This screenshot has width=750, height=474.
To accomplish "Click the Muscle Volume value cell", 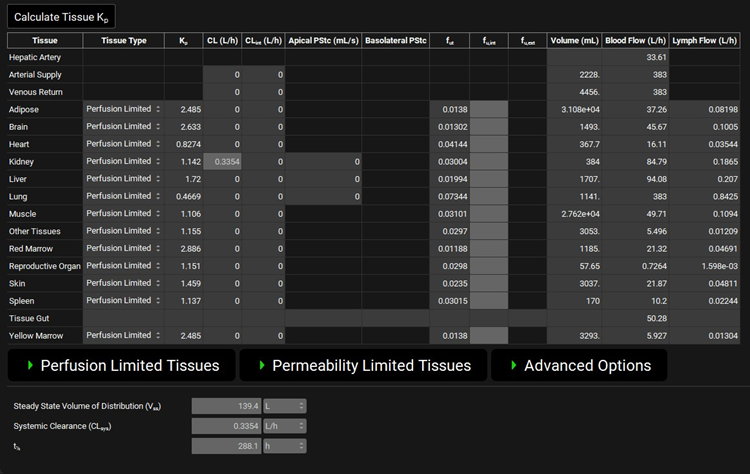I will [575, 213].
